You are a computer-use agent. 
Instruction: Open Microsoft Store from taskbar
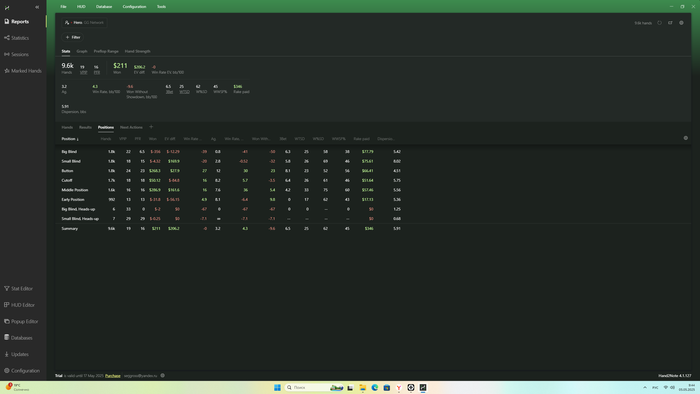(387, 387)
